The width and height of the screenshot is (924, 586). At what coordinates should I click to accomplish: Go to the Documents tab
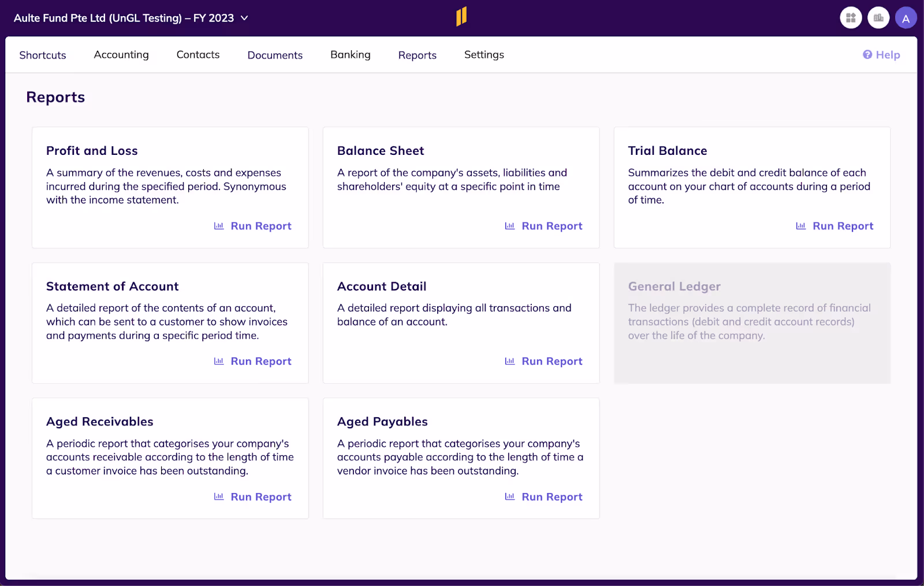pos(275,54)
